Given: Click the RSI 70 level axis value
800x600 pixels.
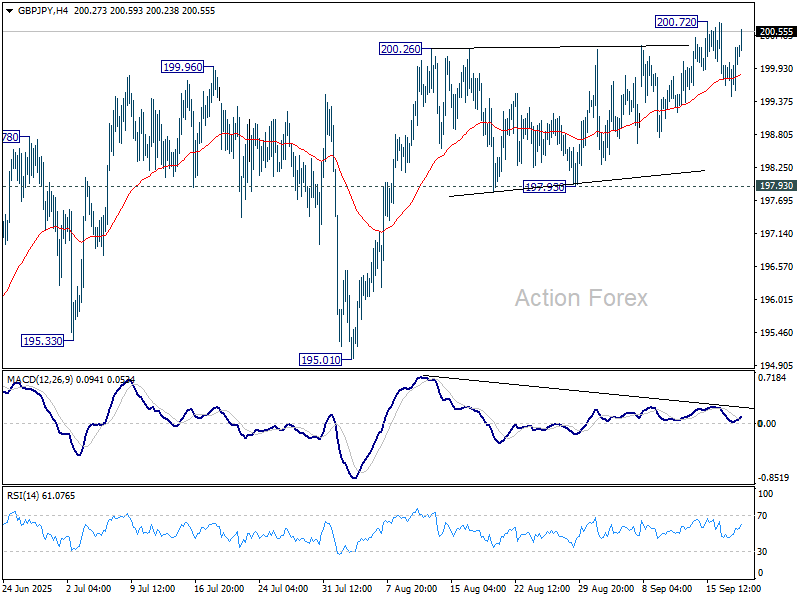Looking at the screenshot, I should [x=767, y=514].
